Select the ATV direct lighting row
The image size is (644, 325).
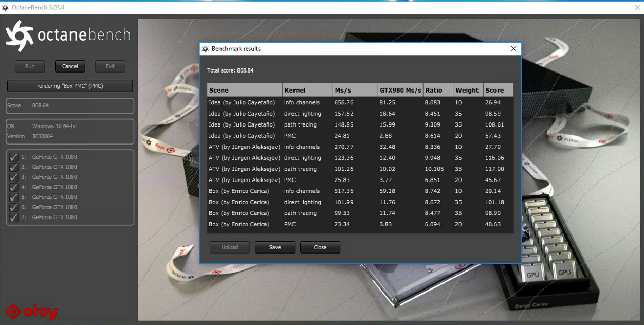click(x=360, y=158)
